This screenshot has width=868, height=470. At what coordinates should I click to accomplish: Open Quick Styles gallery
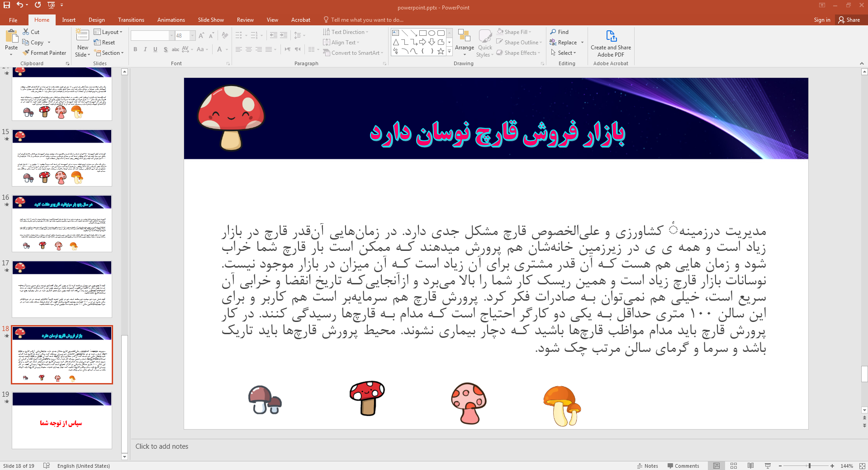click(x=485, y=43)
